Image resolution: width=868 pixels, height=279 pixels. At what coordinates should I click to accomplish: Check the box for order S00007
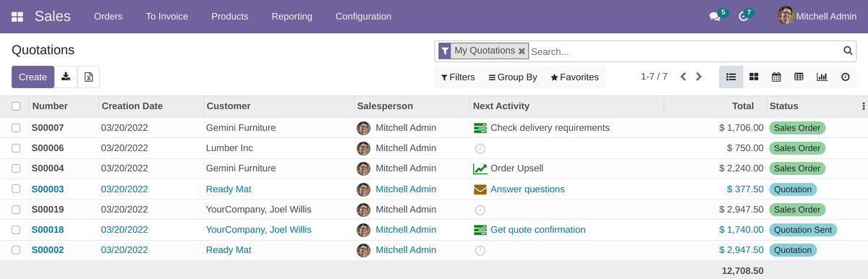click(16, 128)
